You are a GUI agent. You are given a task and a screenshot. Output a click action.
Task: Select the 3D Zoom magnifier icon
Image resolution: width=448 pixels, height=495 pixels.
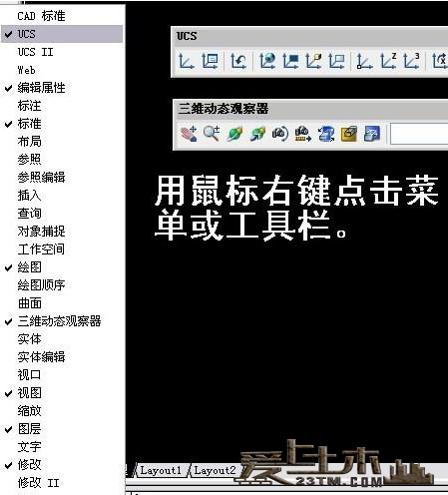tap(212, 134)
